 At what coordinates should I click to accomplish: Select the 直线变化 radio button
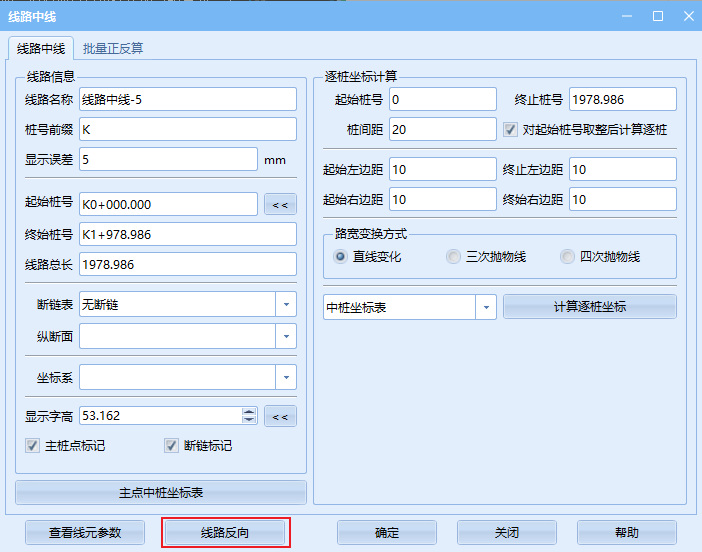click(340, 257)
